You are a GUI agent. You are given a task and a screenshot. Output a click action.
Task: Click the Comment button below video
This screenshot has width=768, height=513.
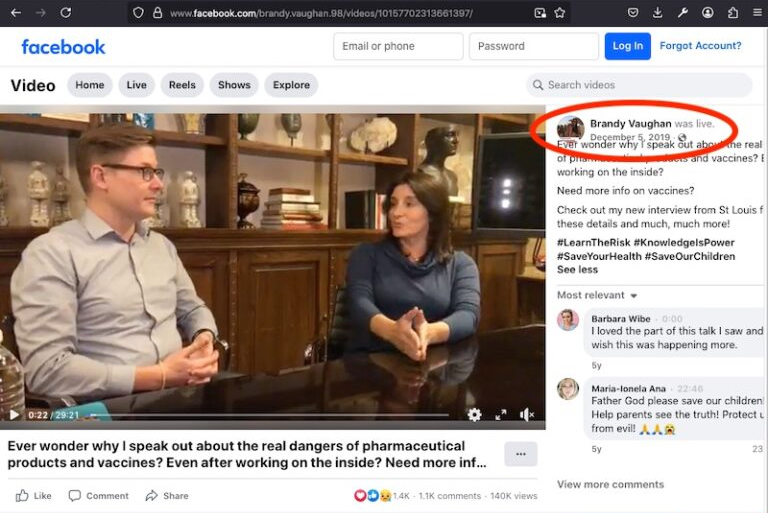pyautogui.click(x=98, y=496)
